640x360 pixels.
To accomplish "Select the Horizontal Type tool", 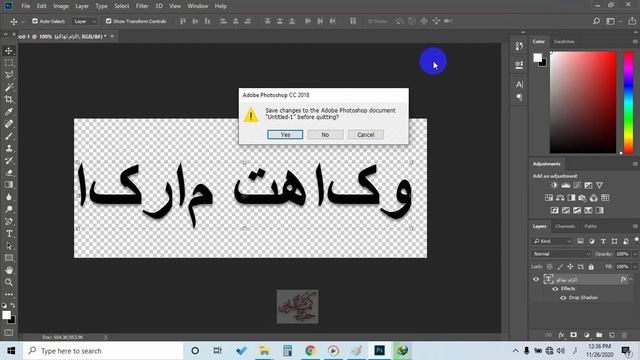I will tap(9, 234).
